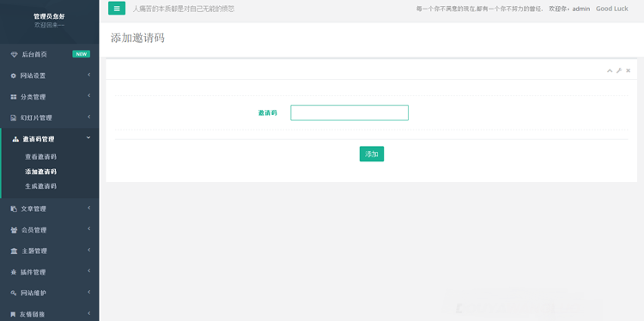Click the copy icon beside 文章管理

point(14,209)
